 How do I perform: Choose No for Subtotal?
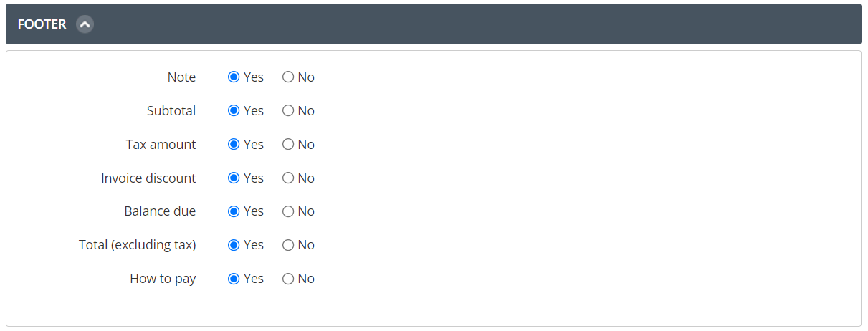click(288, 111)
